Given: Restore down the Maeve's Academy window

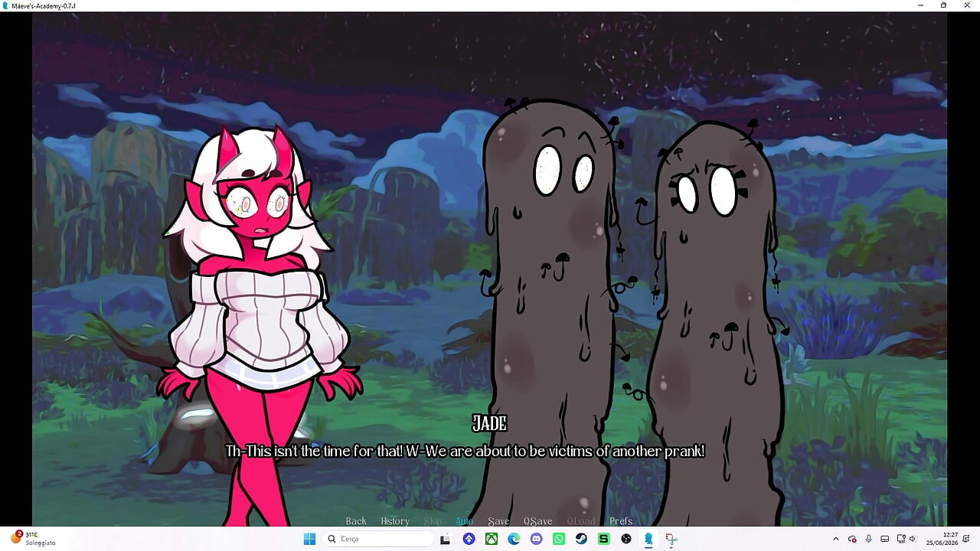Looking at the screenshot, I should click(x=943, y=5).
